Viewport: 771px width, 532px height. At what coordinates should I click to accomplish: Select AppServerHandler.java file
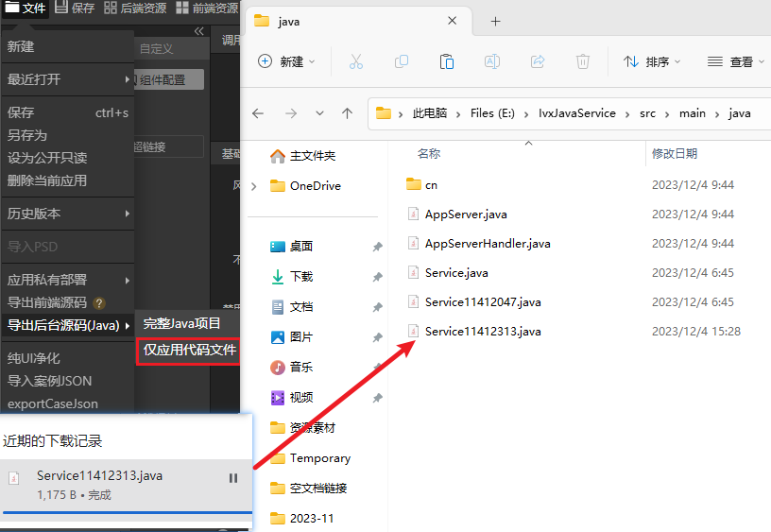point(479,244)
